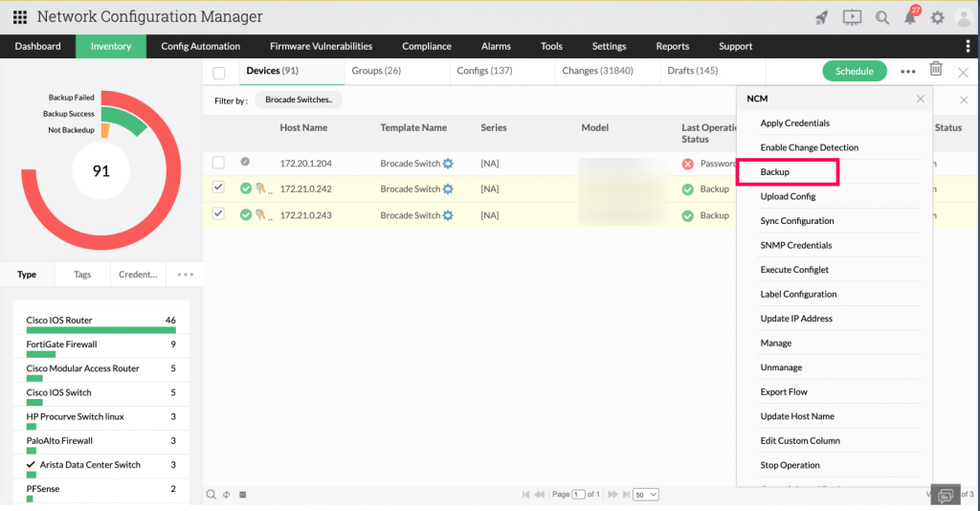Click credentials key icon for 172.21.0.243
980x511 pixels.
[x=260, y=215]
